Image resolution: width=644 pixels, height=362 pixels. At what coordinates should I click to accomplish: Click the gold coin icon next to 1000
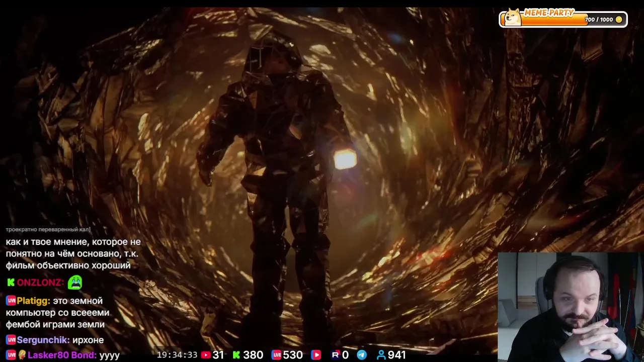(x=619, y=20)
